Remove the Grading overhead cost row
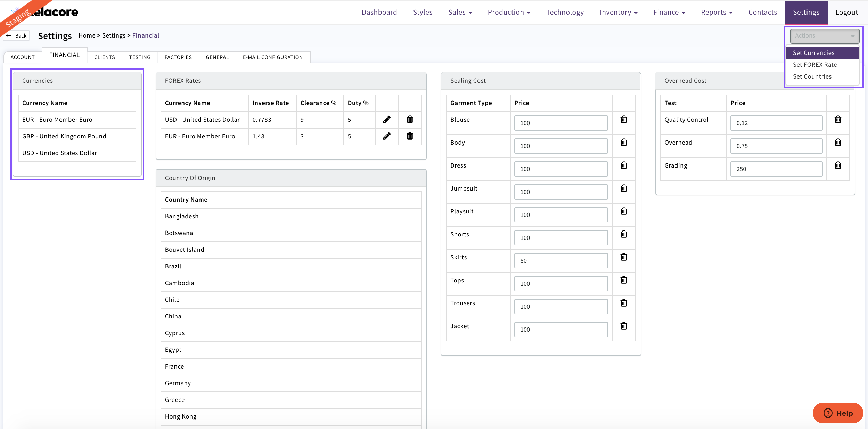The height and width of the screenshot is (429, 868). click(x=838, y=165)
